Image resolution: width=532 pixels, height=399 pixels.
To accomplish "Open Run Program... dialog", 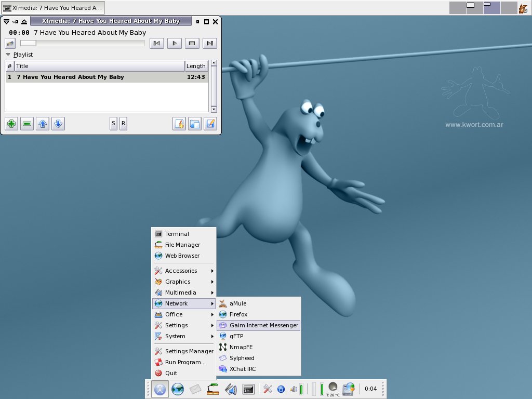I will coord(184,362).
